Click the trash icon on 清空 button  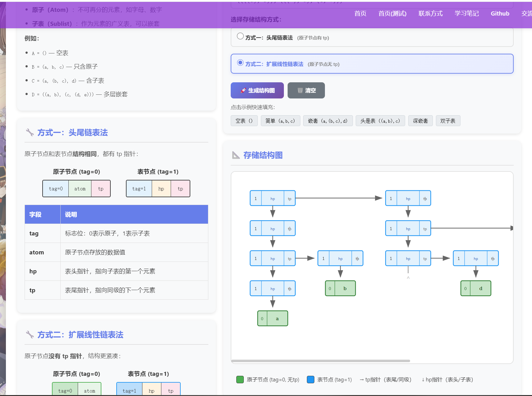[x=299, y=90]
